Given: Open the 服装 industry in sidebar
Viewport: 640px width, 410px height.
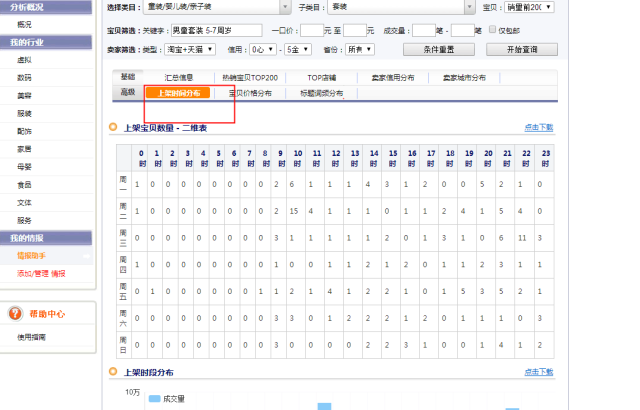Looking at the screenshot, I should click(x=24, y=113).
